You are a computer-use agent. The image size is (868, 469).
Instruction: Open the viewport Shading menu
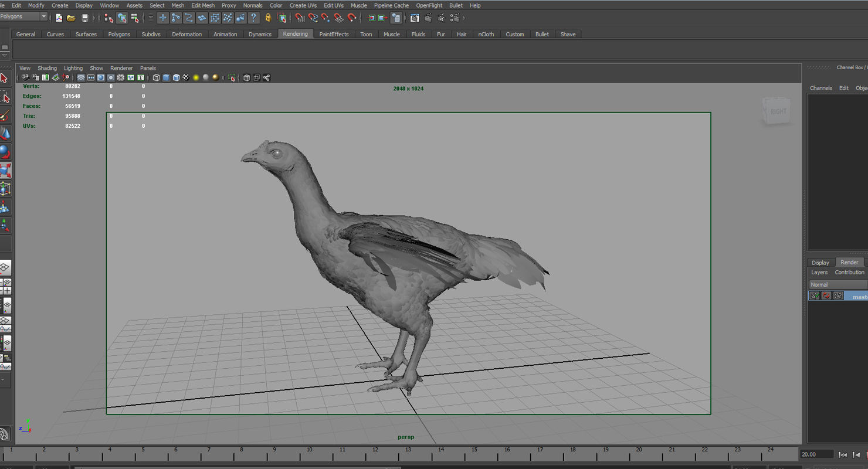pyautogui.click(x=47, y=68)
